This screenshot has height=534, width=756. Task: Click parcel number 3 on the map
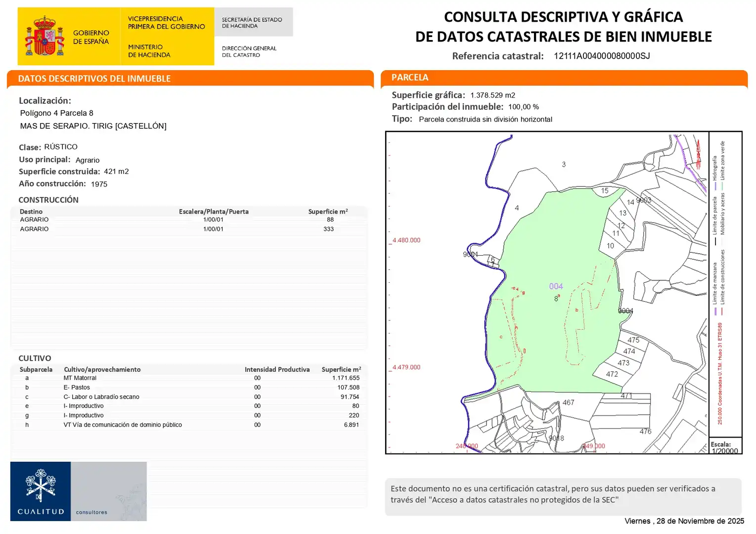click(x=564, y=165)
